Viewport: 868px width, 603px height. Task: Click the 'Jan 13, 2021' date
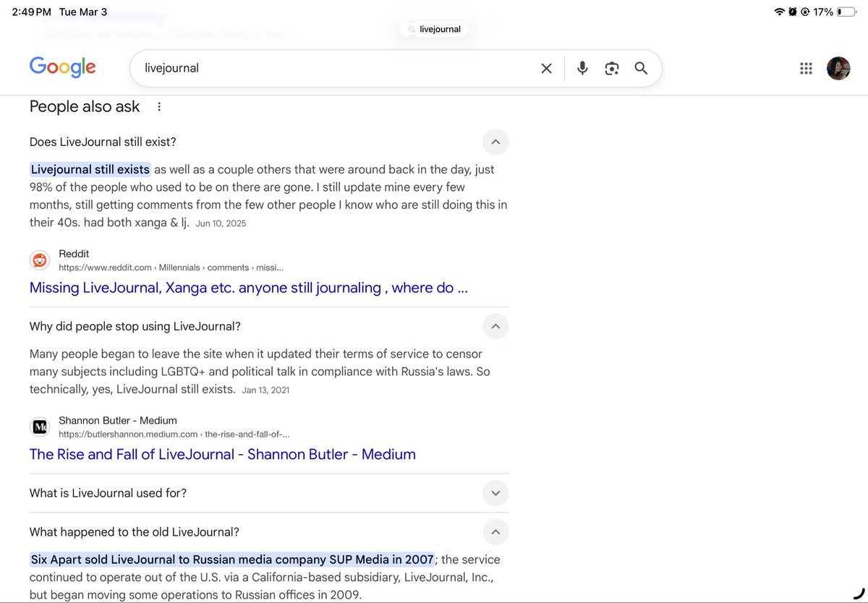(x=265, y=390)
